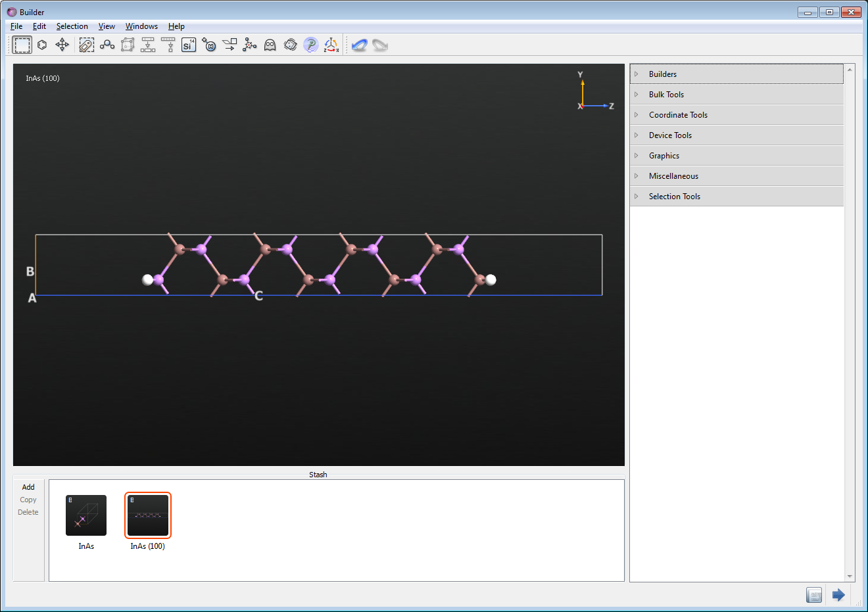The width and height of the screenshot is (868, 612).
Task: Open the Edit menu
Action: pyautogui.click(x=39, y=26)
